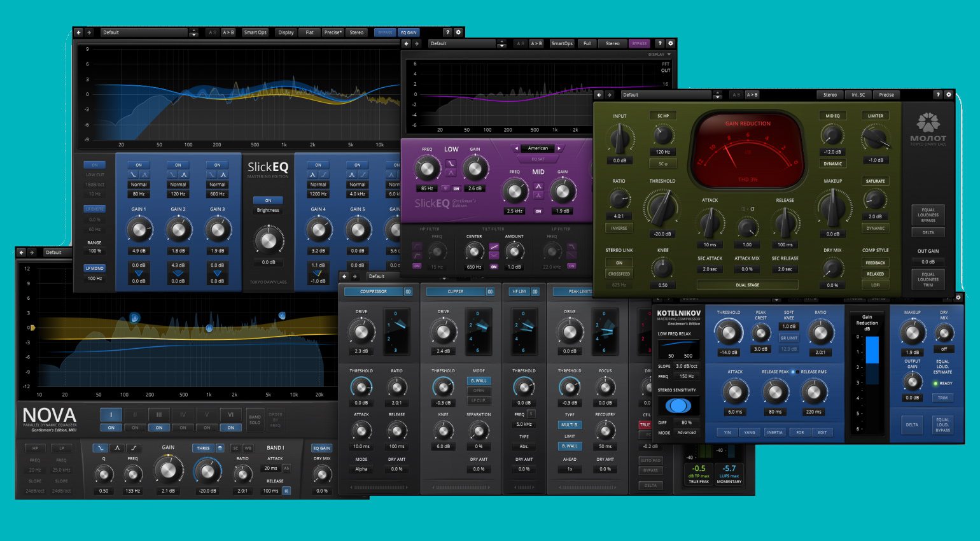The image size is (980, 541).
Task: Click Int. SC in Molot toolbar
Action: (x=858, y=94)
